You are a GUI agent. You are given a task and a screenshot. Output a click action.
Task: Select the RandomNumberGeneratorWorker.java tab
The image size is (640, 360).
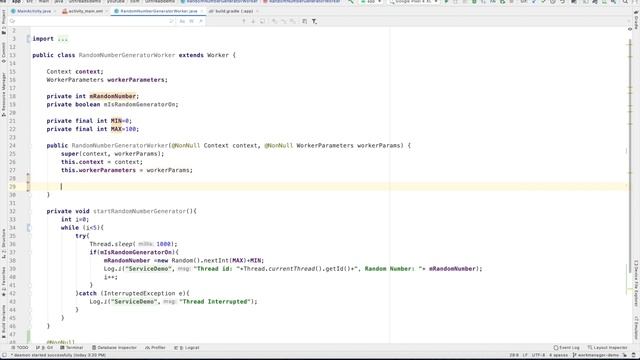158,11
